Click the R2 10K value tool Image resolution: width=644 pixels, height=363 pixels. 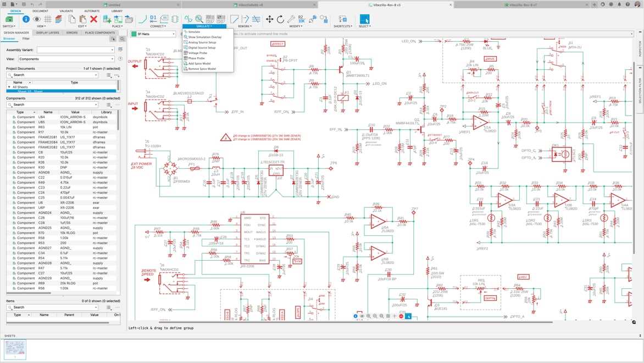click(x=301, y=19)
